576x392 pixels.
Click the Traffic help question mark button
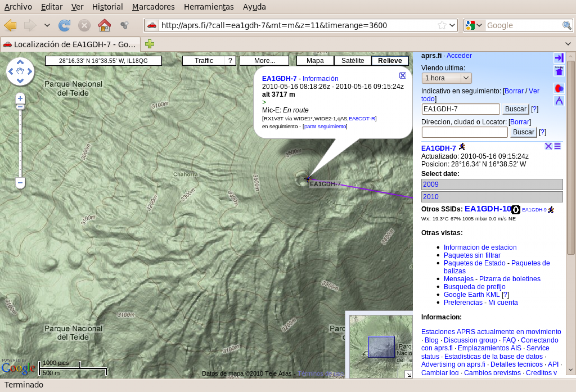tap(230, 61)
